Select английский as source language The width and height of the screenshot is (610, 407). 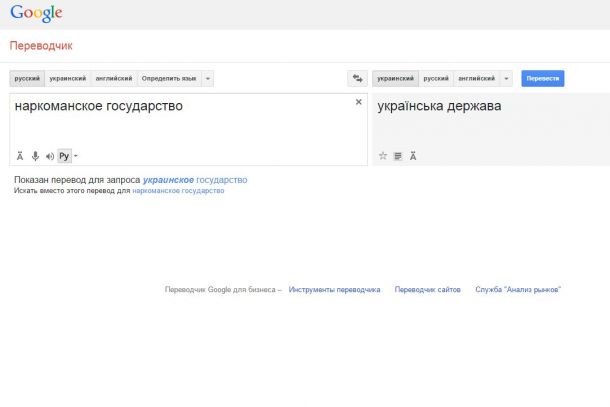114,79
